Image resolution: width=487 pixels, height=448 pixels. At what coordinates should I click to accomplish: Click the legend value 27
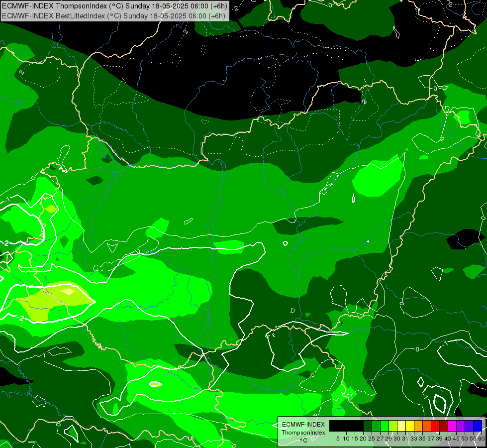[x=380, y=439]
